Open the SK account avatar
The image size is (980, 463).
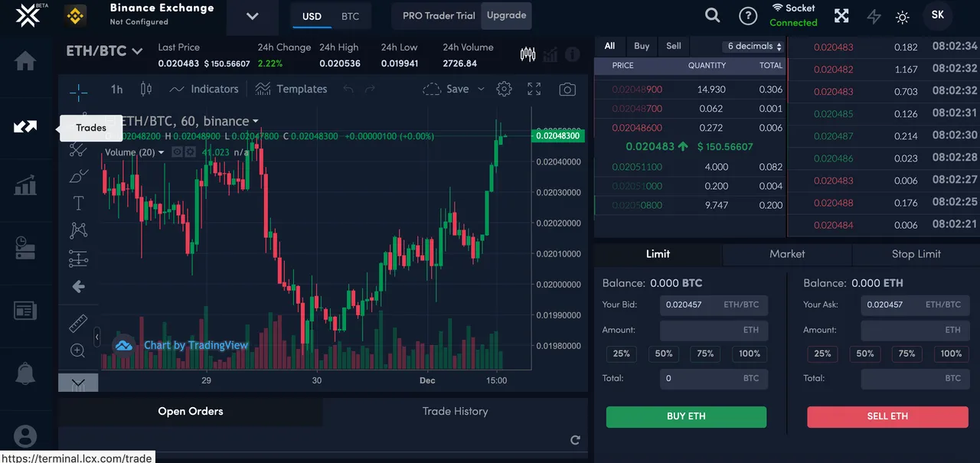point(938,15)
